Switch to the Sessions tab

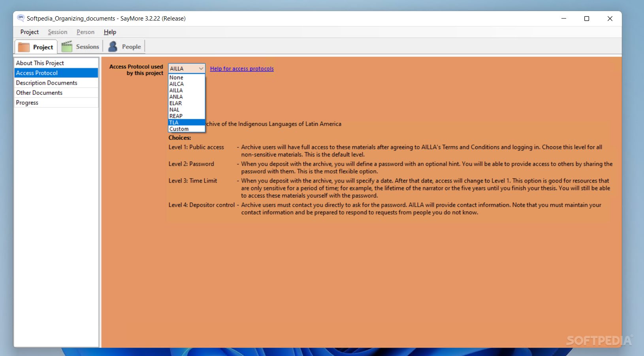(81, 47)
